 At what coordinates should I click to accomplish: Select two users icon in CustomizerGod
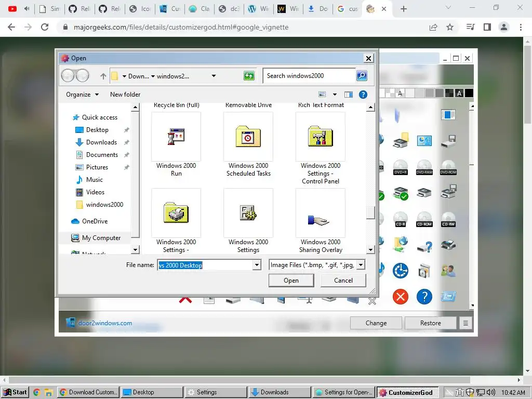pos(448,270)
